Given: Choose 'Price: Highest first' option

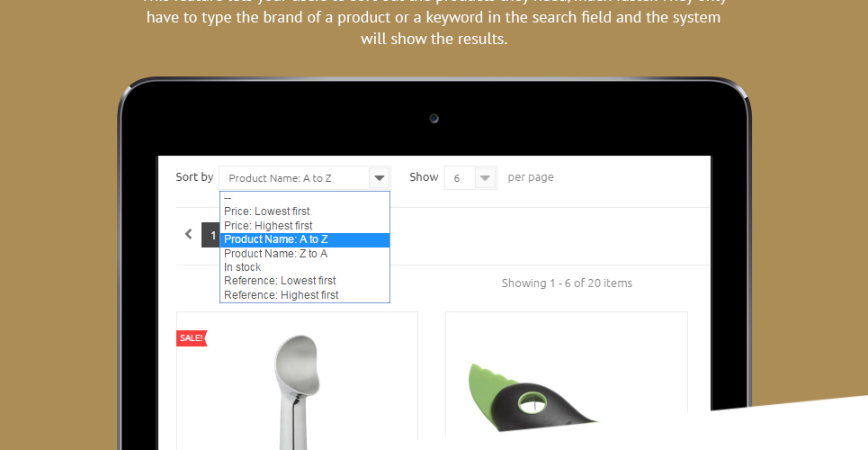Looking at the screenshot, I should pos(304,226).
